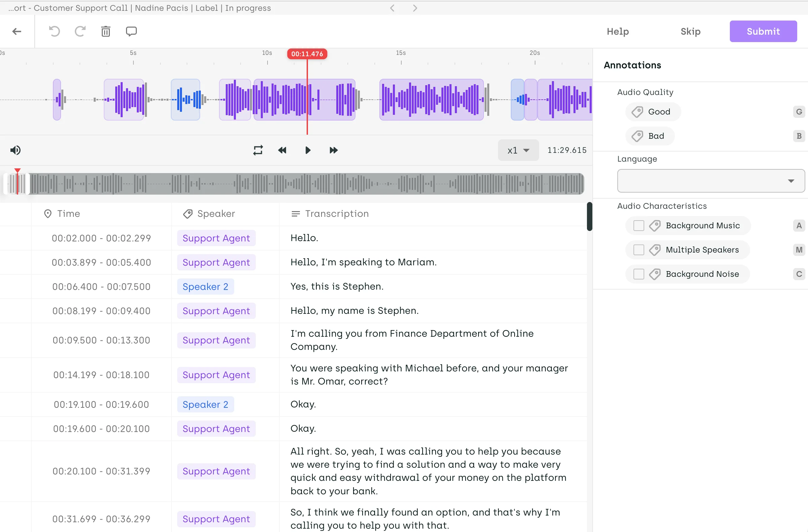Select Support Agent tag at 00:08.199 row

tap(216, 311)
